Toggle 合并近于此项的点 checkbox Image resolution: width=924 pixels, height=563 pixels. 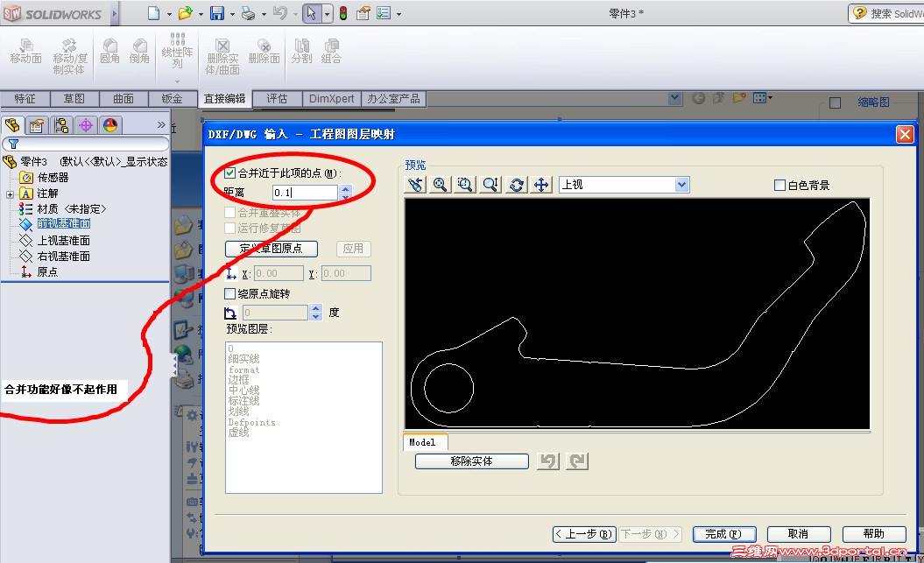coord(230,173)
